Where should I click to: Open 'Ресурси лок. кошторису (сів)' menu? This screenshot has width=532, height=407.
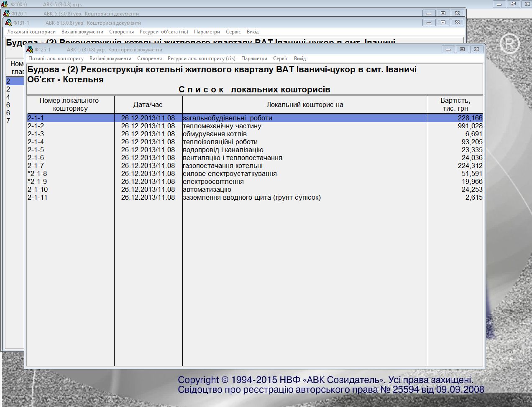[202, 59]
